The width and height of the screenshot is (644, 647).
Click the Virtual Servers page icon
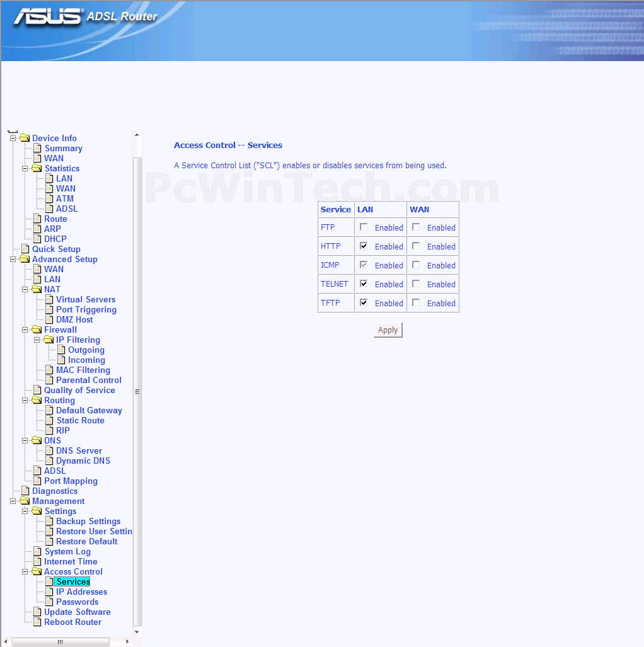pyautogui.click(x=49, y=299)
